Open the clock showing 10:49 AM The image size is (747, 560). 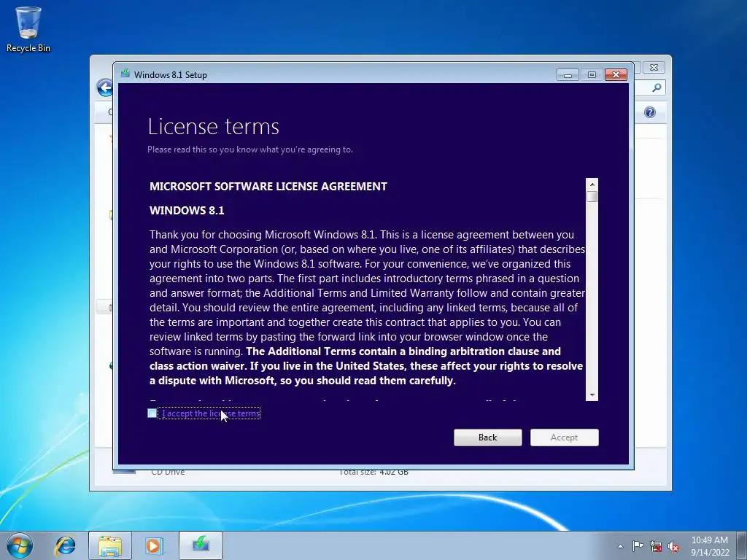click(710, 545)
